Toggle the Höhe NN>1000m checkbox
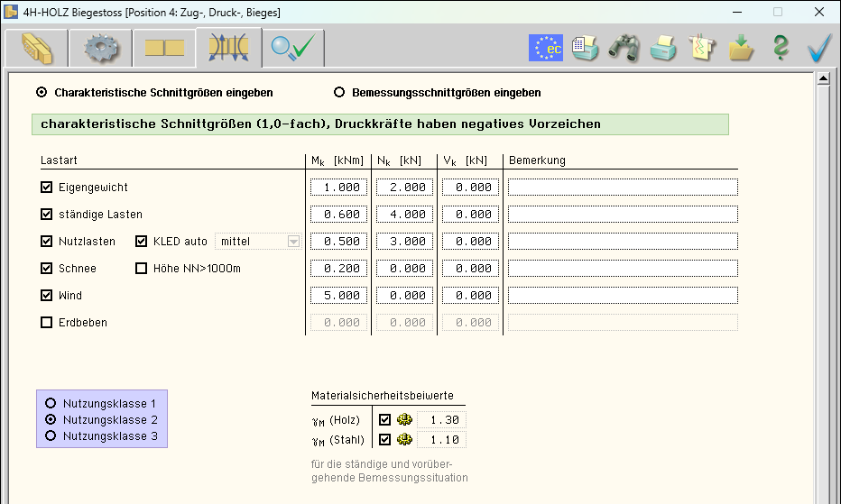The height and width of the screenshot is (504, 841). click(141, 269)
